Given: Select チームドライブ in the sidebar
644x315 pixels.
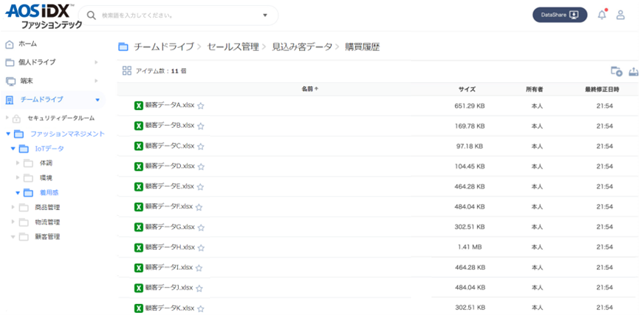Looking at the screenshot, I should coord(42,100).
